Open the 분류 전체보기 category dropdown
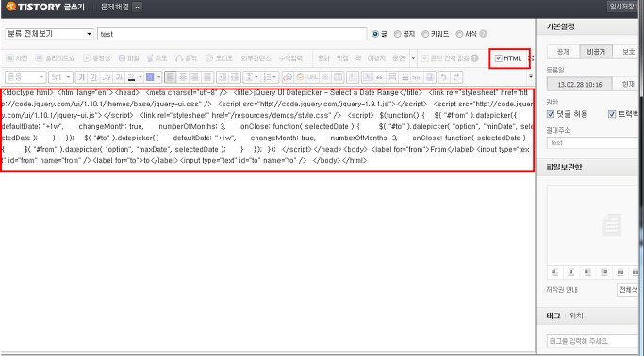 click(x=49, y=34)
